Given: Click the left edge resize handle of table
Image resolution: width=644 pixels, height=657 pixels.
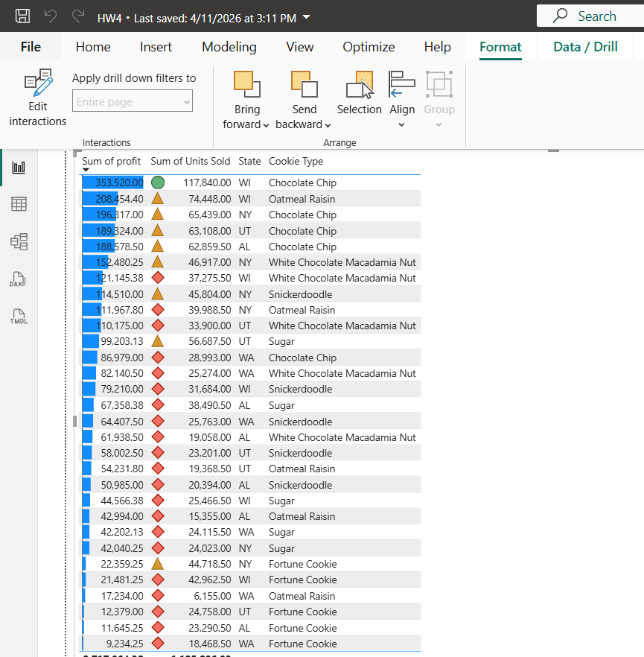Looking at the screenshot, I should pyautogui.click(x=75, y=421).
